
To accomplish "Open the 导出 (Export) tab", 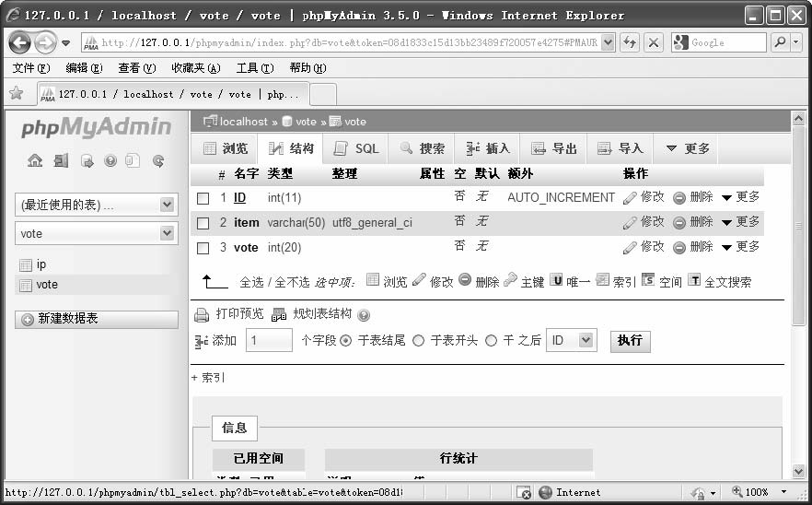I will click(553, 148).
